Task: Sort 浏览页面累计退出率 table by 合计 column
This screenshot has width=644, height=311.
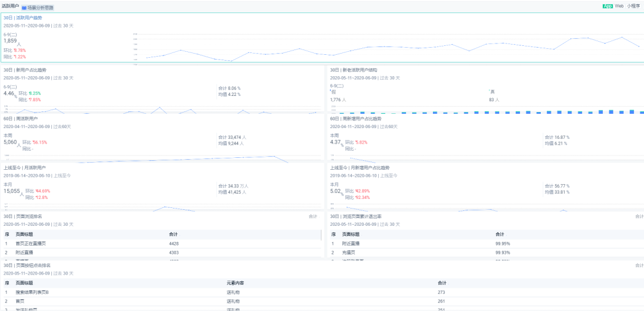Action: (x=500, y=234)
